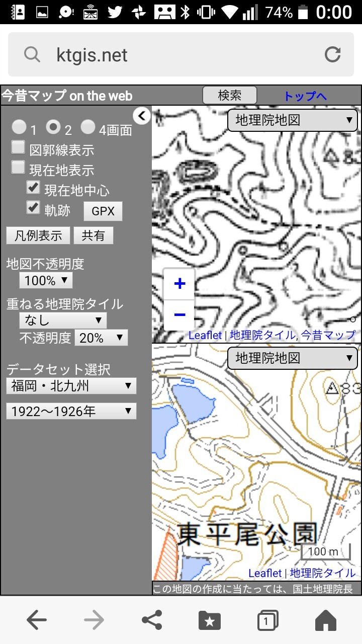Image resolution: width=362 pixels, height=644 pixels.
Task: Open the tabs switcher icon
Action: tap(267, 620)
